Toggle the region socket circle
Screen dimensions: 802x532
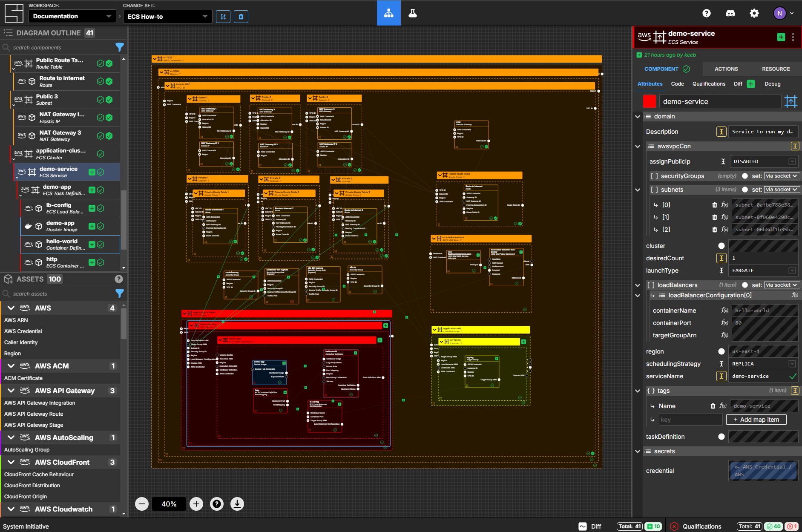(722, 351)
